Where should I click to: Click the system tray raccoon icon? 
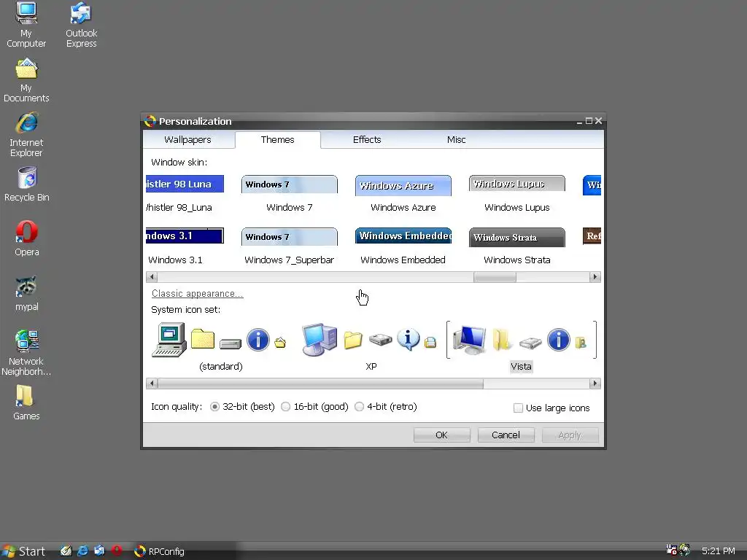click(x=684, y=550)
